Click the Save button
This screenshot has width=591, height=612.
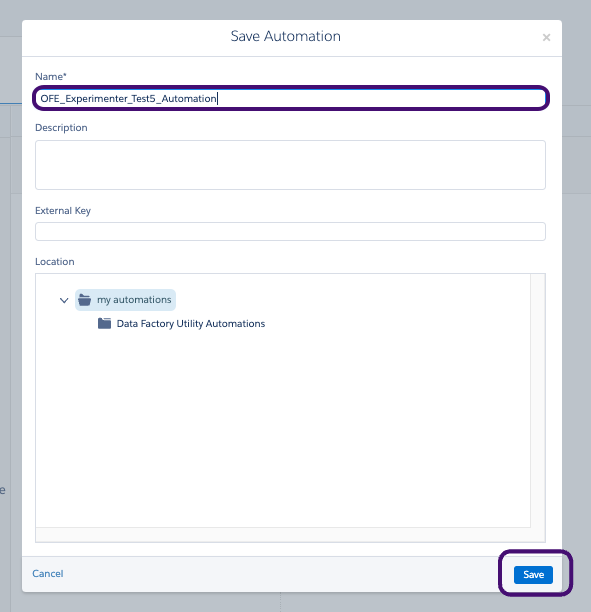[533, 575]
